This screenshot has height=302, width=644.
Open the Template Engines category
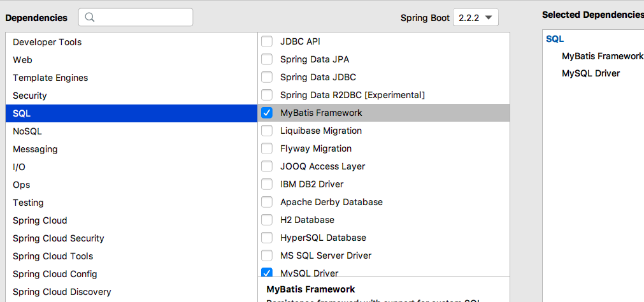pyautogui.click(x=50, y=78)
